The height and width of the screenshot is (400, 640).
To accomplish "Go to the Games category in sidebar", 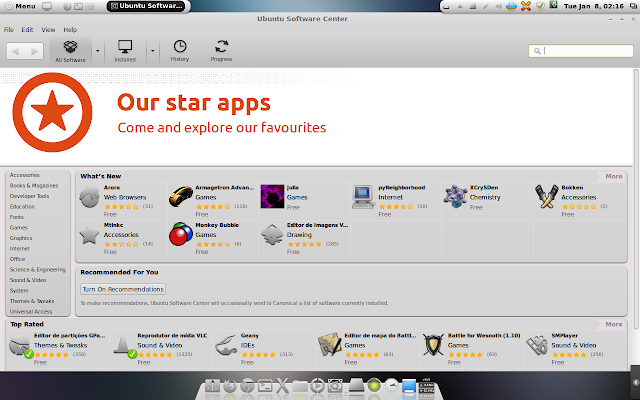I will coord(19,227).
